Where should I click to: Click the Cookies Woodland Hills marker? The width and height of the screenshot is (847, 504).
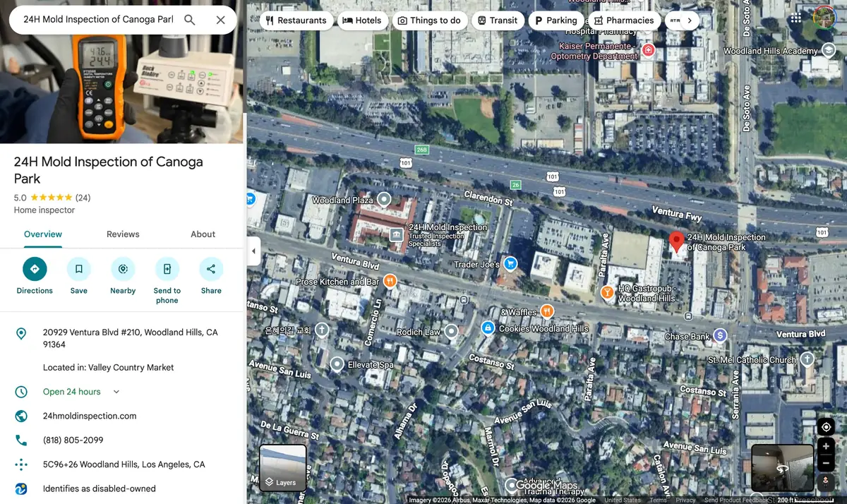(488, 328)
